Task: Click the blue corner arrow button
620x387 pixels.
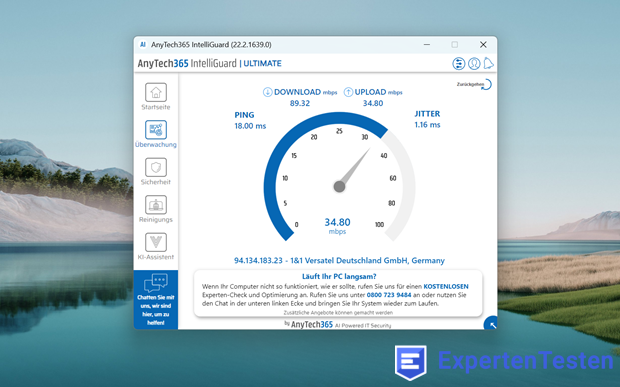Action: click(x=491, y=323)
